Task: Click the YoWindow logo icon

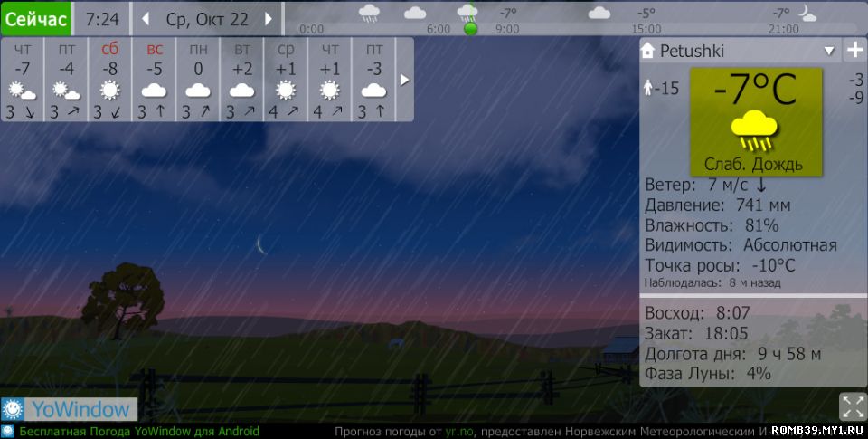Action: coord(13,409)
